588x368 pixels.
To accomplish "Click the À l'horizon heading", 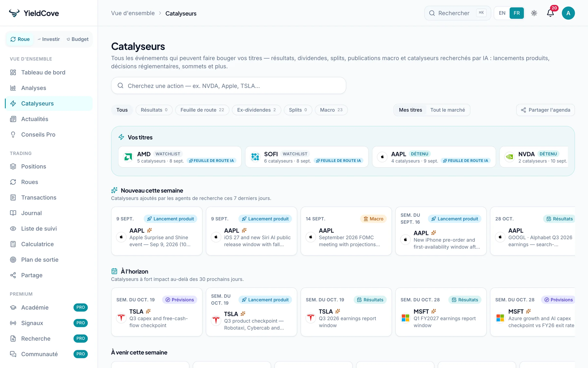I will pyautogui.click(x=134, y=271).
